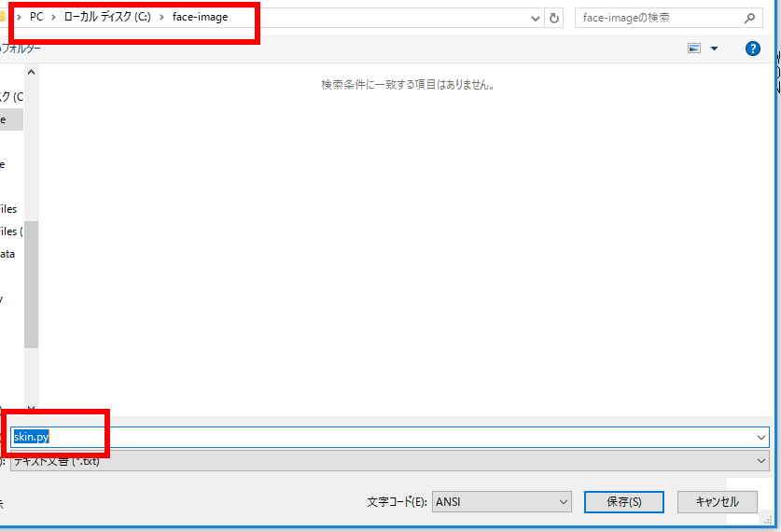Select ローカル ディスク (C:) in the breadcrumb
The height and width of the screenshot is (532, 781).
coord(106,17)
